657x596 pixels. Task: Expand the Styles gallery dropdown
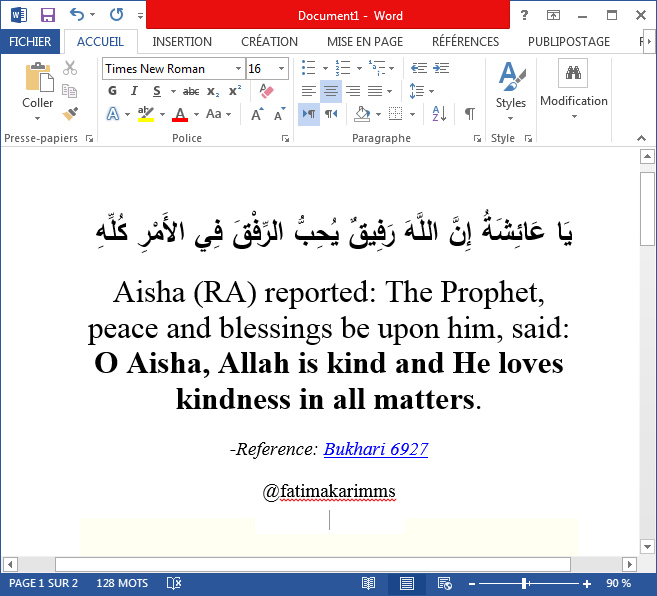(510, 119)
